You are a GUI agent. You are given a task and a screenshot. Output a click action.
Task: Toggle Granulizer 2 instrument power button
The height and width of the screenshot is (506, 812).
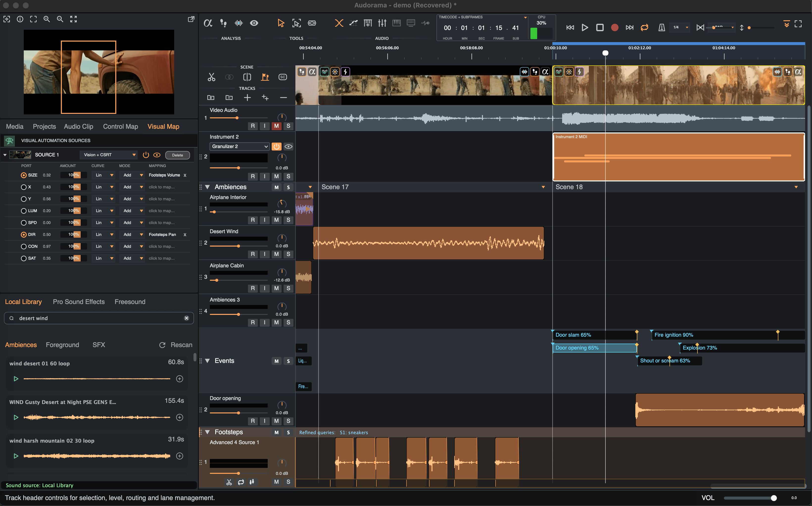point(276,146)
